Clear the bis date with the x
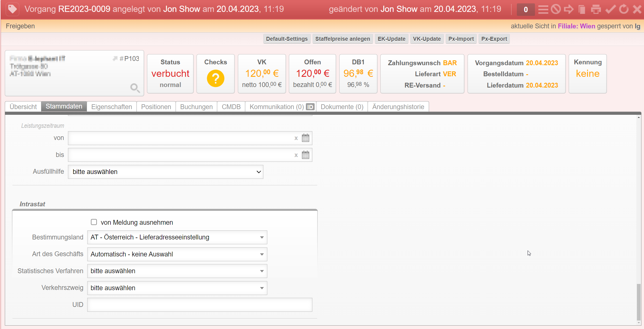644x329 pixels. (296, 155)
